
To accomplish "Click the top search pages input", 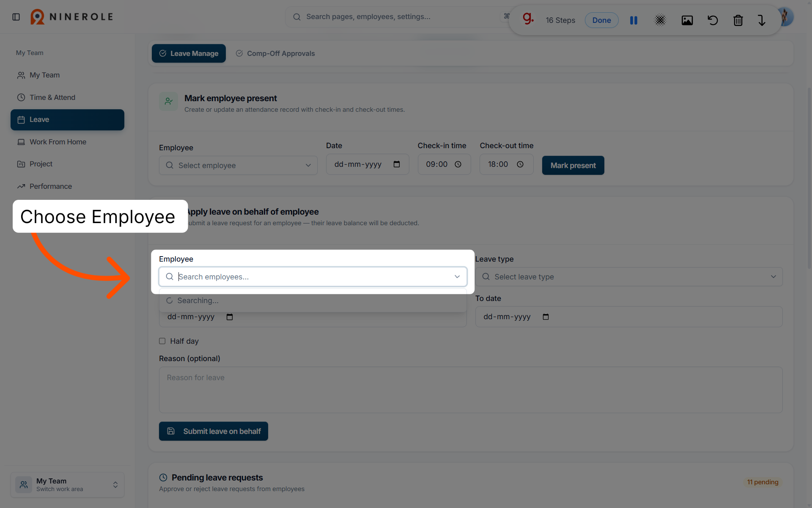I will pyautogui.click(x=398, y=17).
